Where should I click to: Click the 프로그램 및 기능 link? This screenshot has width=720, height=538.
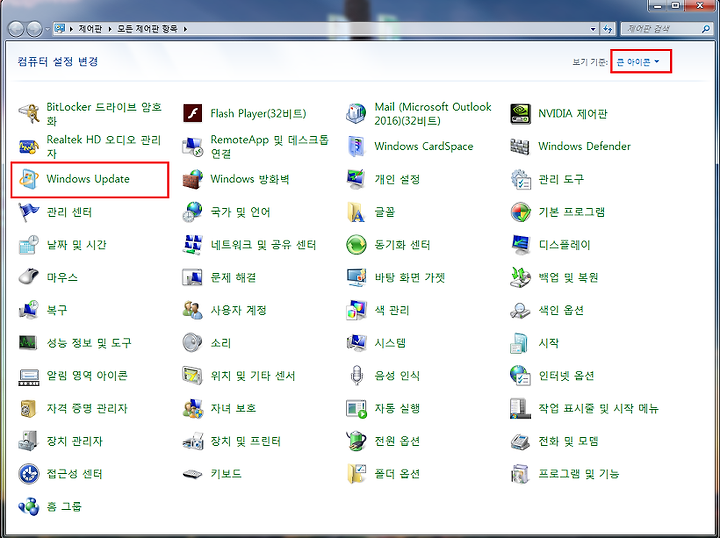coord(579,474)
